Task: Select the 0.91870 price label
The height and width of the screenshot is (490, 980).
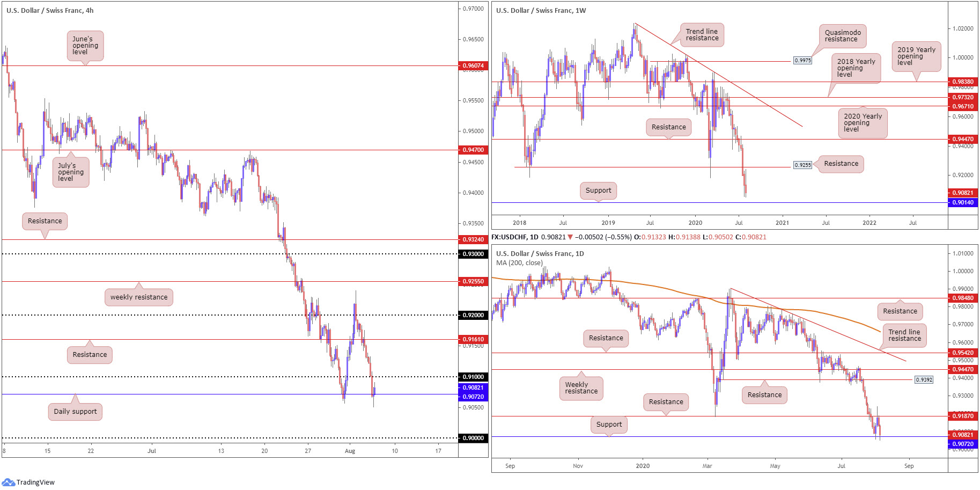Action: click(x=962, y=416)
